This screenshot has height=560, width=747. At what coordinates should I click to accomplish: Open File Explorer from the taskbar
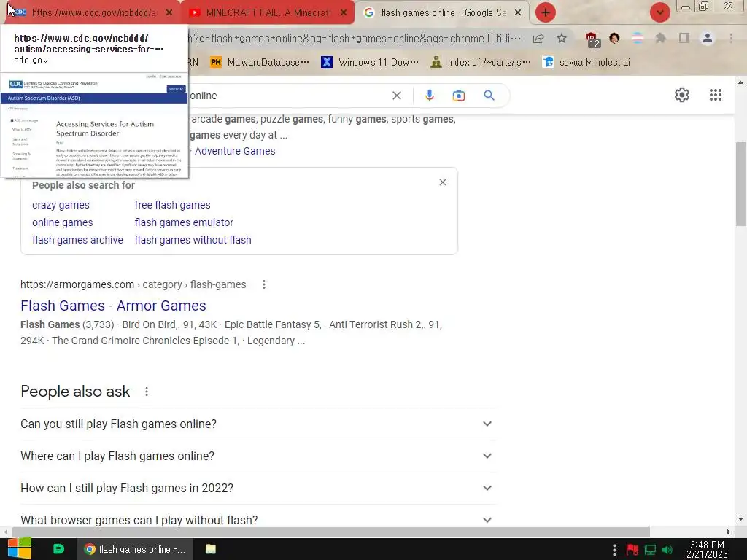211,549
